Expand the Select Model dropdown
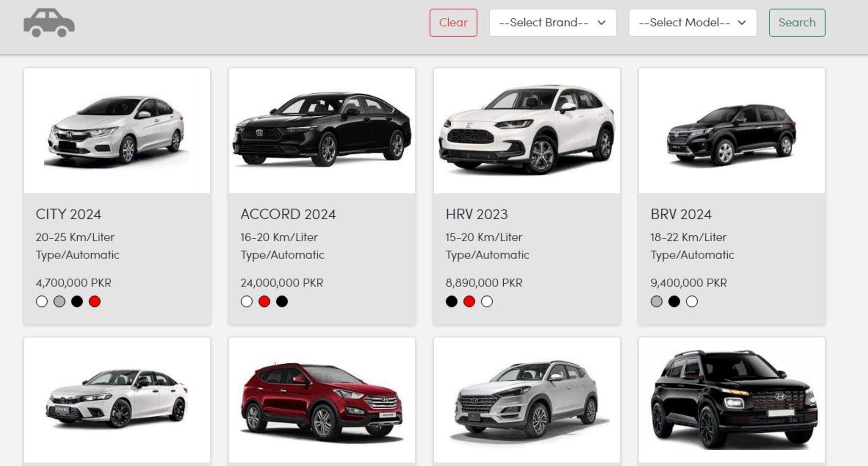 [x=692, y=23]
